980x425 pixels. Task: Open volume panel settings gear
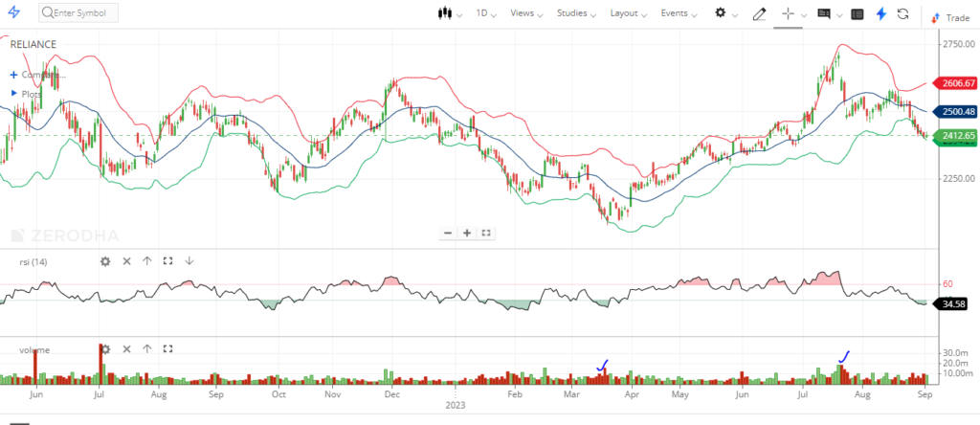tap(105, 349)
